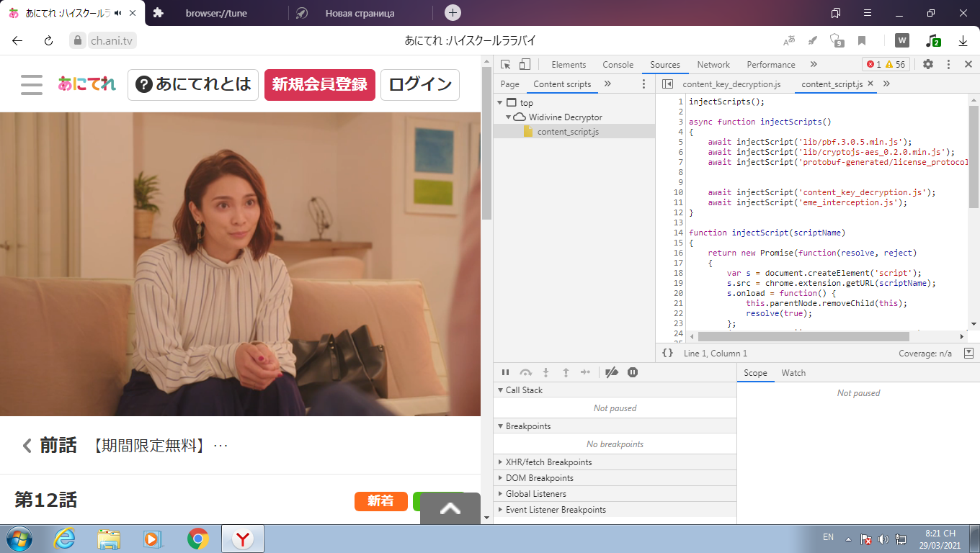Open Internet Explorer from the taskbar
Viewport: 980px width, 553px height.
(x=64, y=539)
